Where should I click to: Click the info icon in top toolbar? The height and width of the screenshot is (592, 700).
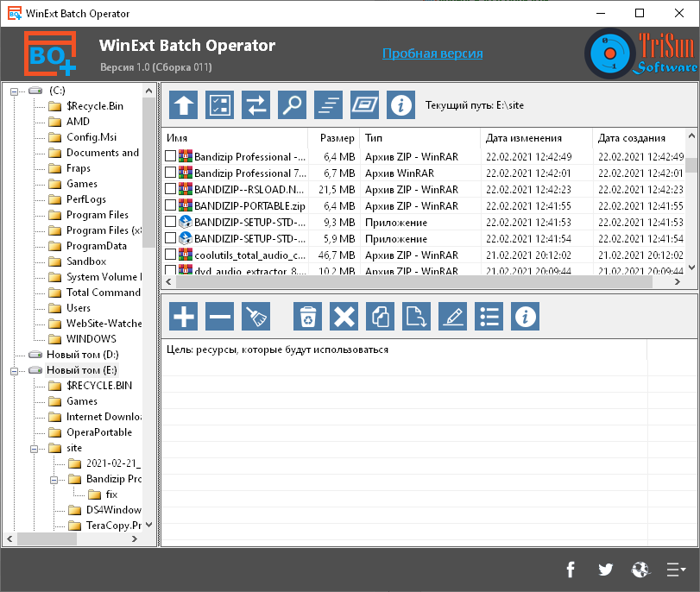click(x=400, y=105)
